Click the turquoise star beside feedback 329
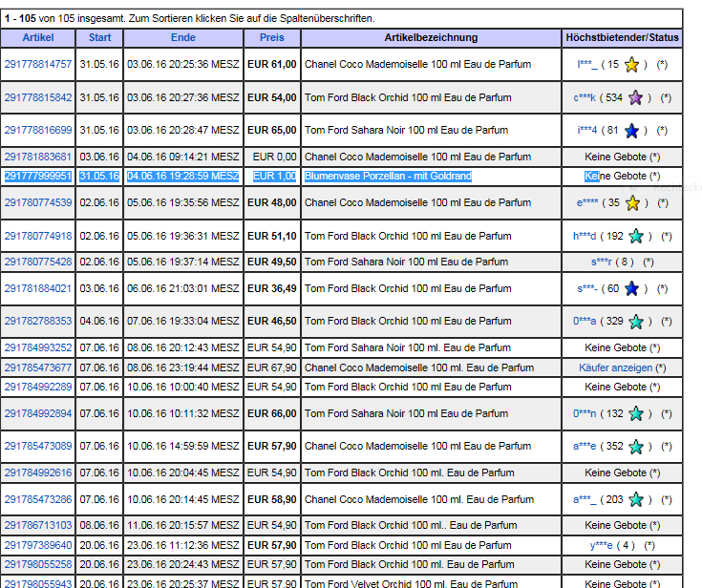This screenshot has width=702, height=588. click(x=636, y=322)
